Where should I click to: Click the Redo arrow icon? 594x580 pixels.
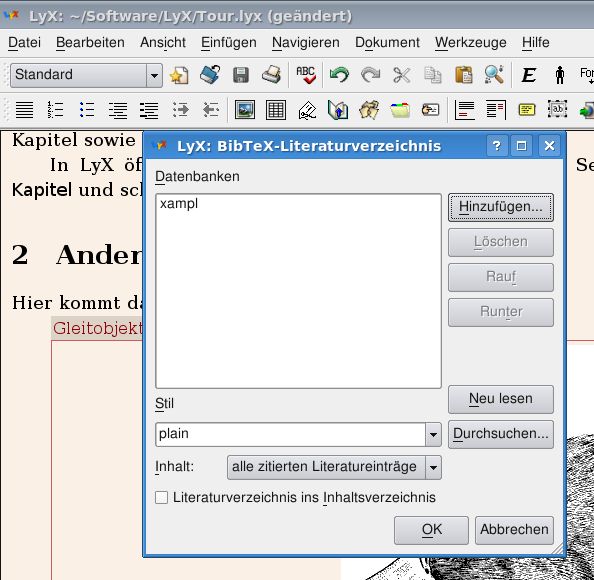(370, 75)
